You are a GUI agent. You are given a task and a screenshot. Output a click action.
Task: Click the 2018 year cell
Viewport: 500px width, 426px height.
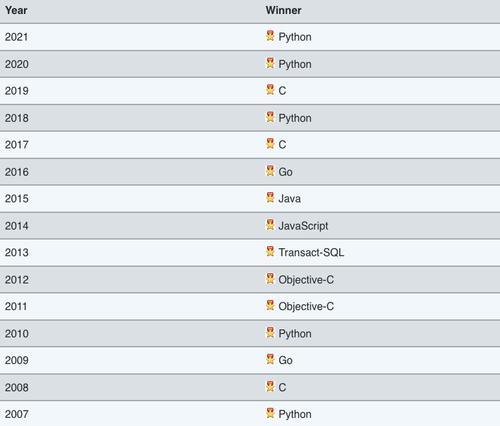click(17, 118)
